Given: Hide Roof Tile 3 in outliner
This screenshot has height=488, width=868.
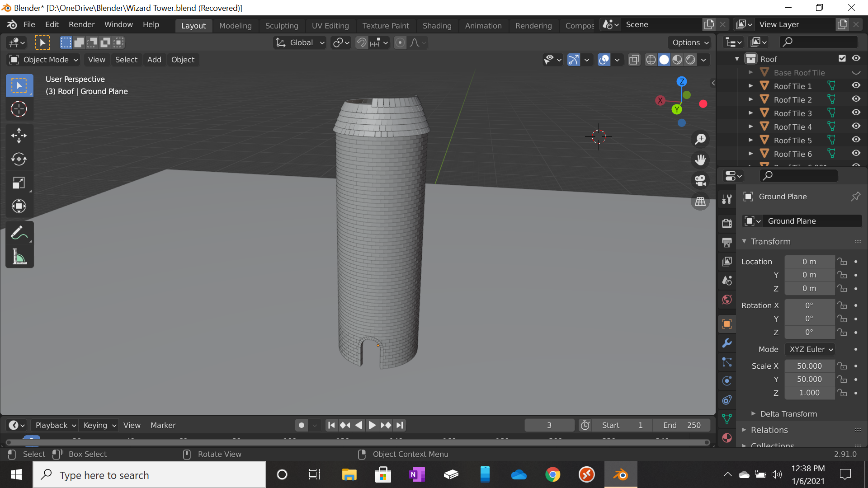Looking at the screenshot, I should coord(856,113).
